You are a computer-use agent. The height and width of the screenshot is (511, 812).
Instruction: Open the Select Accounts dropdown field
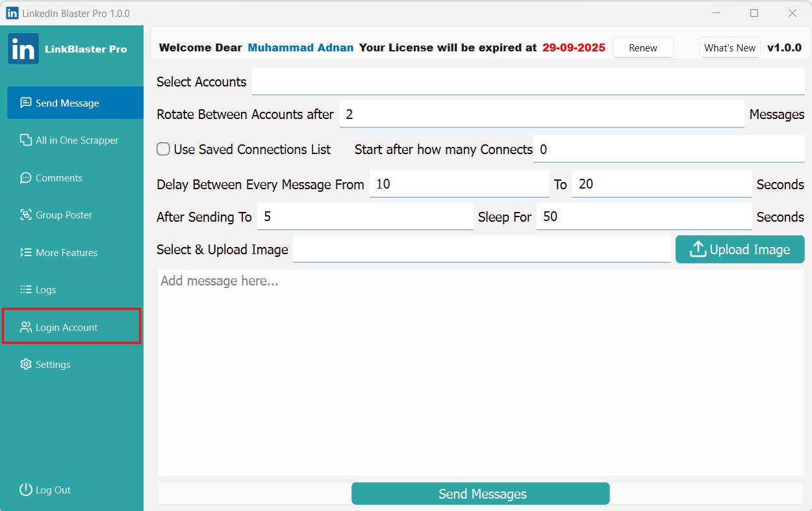coord(527,82)
